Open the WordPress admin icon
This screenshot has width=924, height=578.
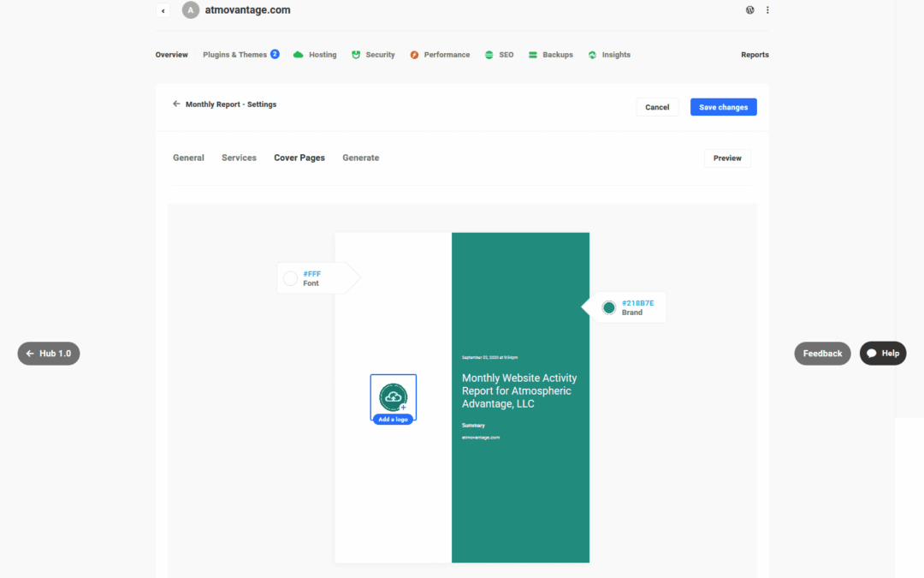(x=749, y=10)
